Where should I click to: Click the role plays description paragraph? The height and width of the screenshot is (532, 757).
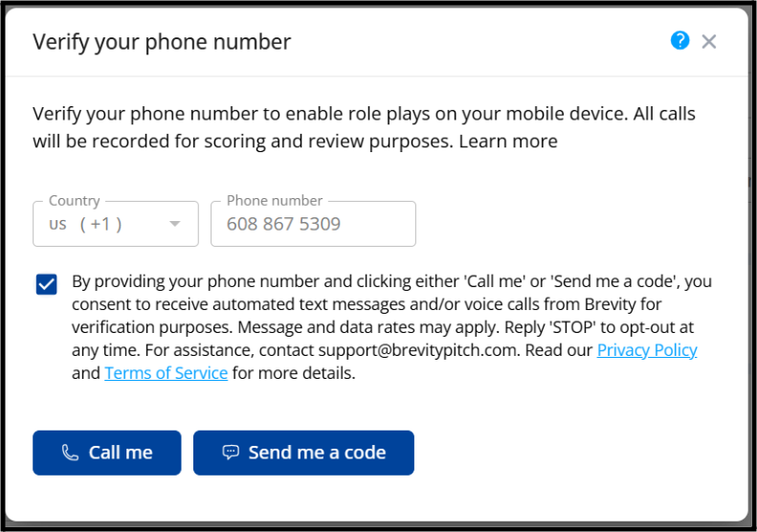[x=364, y=127]
